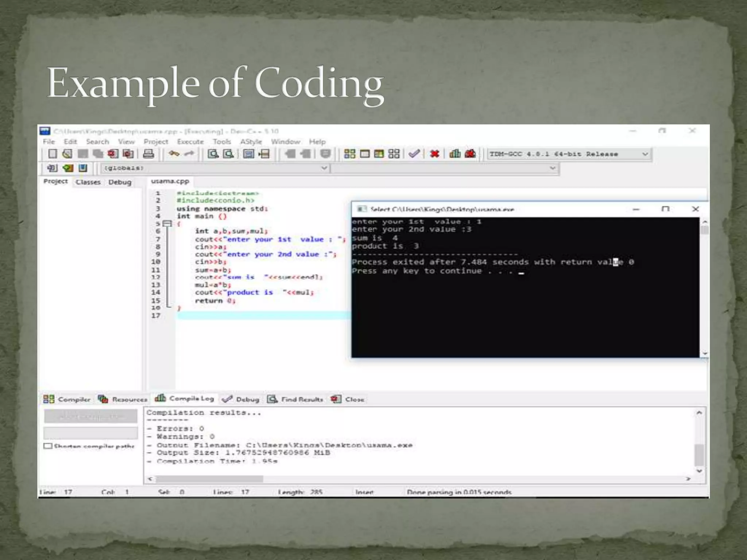
Task: Click the Find magnifier toolbar icon
Action: pos(213,154)
